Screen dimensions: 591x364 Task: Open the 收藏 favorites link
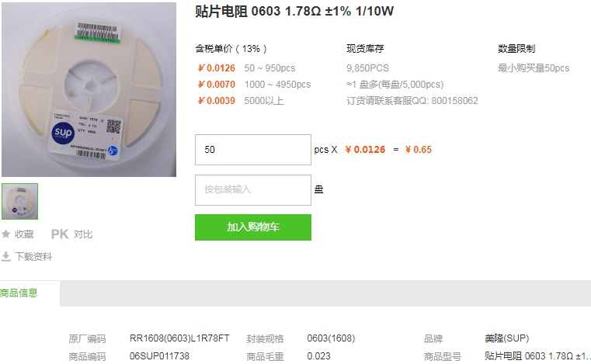24,234
